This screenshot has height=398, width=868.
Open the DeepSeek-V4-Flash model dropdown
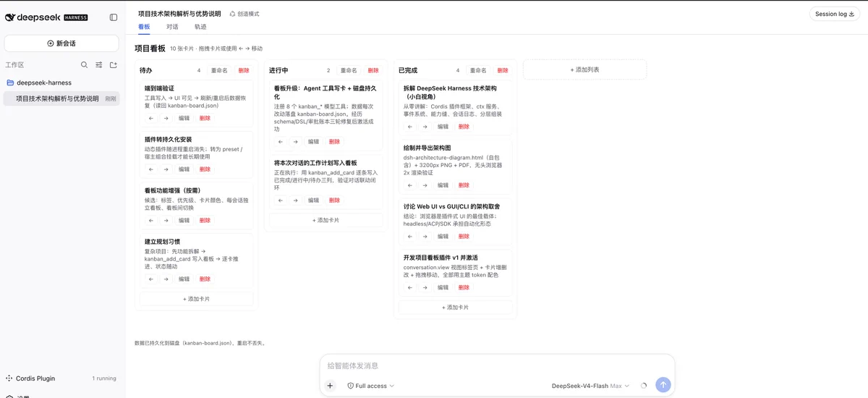(590, 386)
